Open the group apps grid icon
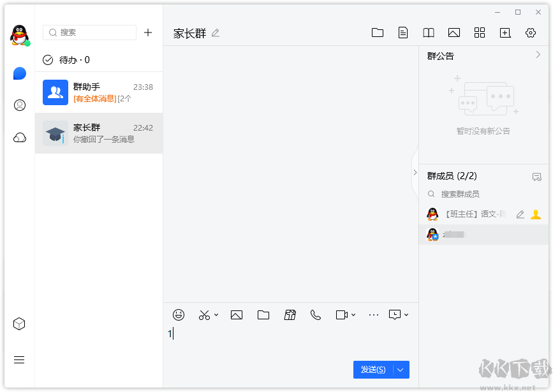The height and width of the screenshot is (392, 553). pyautogui.click(x=480, y=32)
